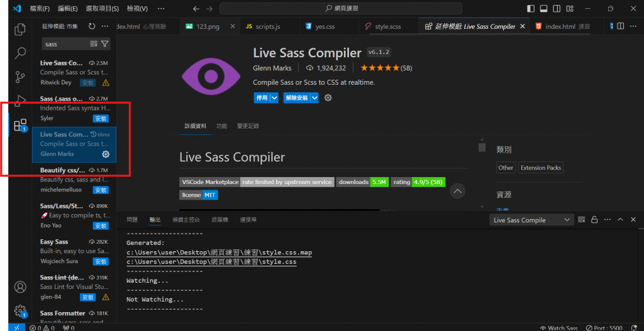Open the 編輯(E) menu
The image size is (644, 331).
[68, 9]
